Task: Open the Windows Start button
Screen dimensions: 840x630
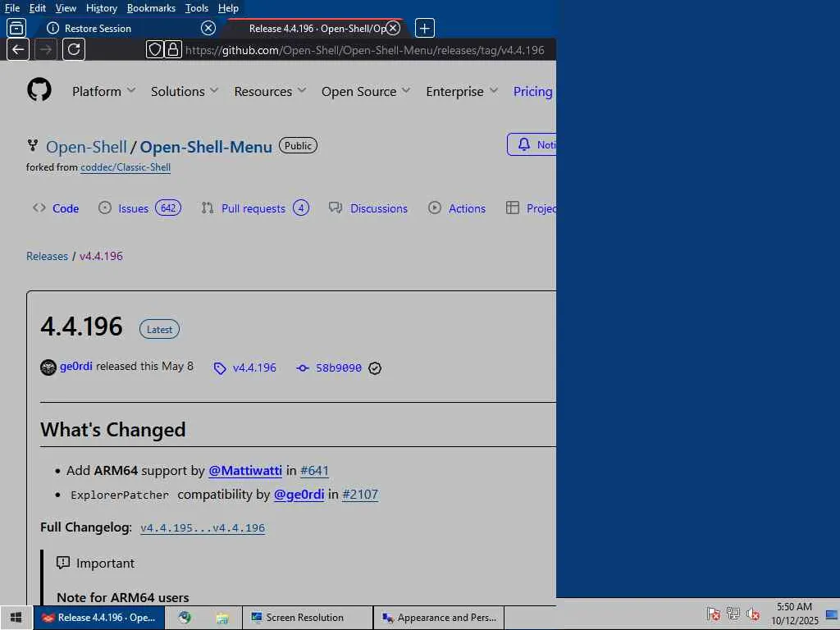Action: 16,618
